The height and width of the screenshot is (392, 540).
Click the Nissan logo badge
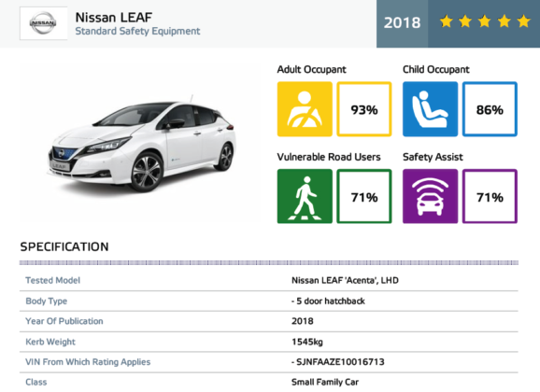(x=43, y=23)
